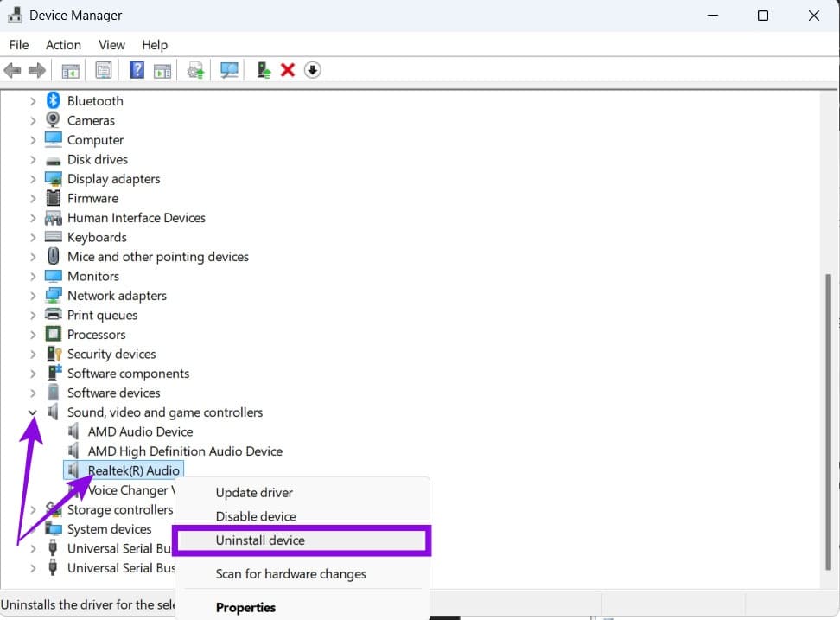Click the Disk drives icon

coord(53,160)
